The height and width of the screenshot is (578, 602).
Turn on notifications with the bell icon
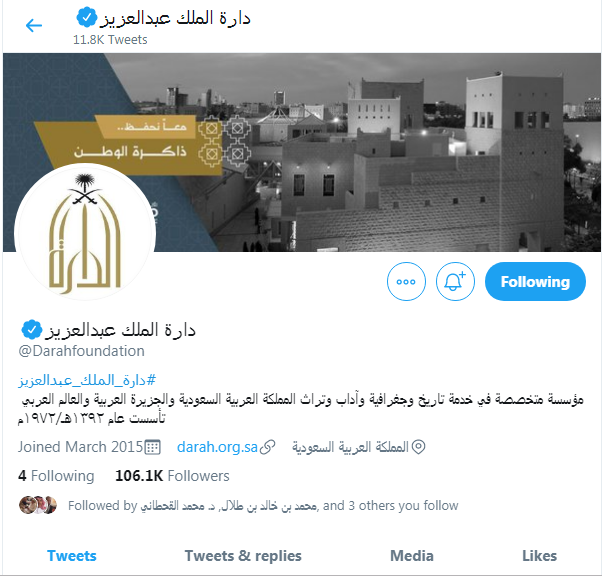coord(455,282)
